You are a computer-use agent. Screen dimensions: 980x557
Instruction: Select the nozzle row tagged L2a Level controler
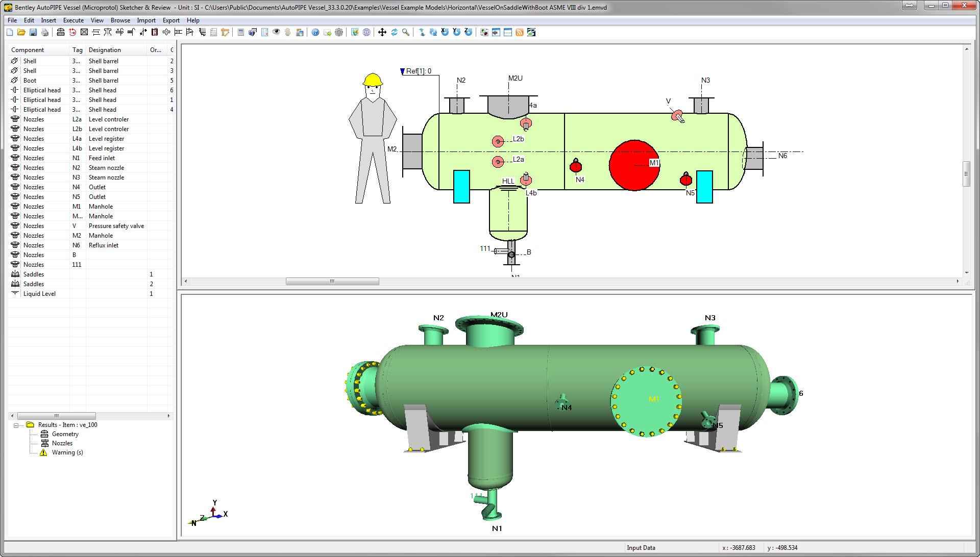coord(91,119)
